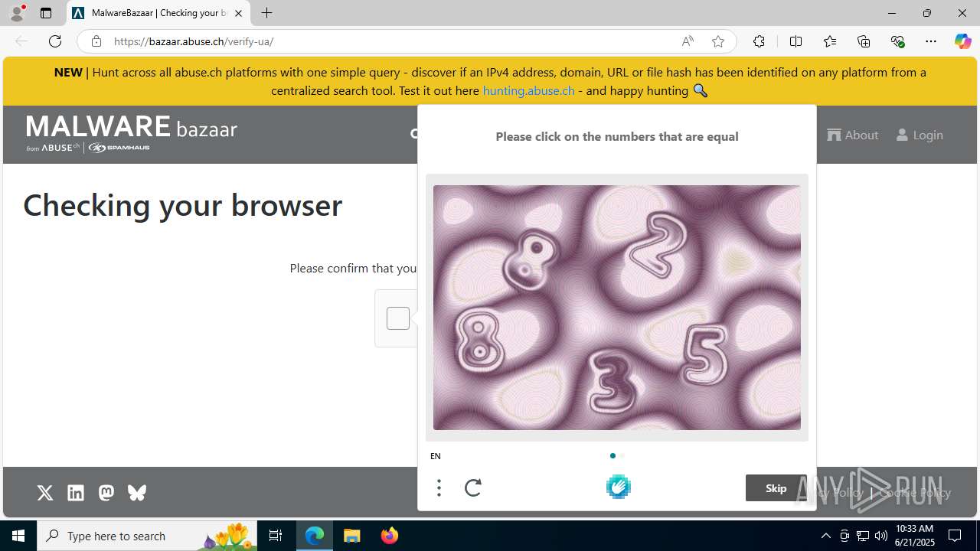This screenshot has height=551, width=980.
Task: Toggle Split screen icon
Action: (795, 41)
